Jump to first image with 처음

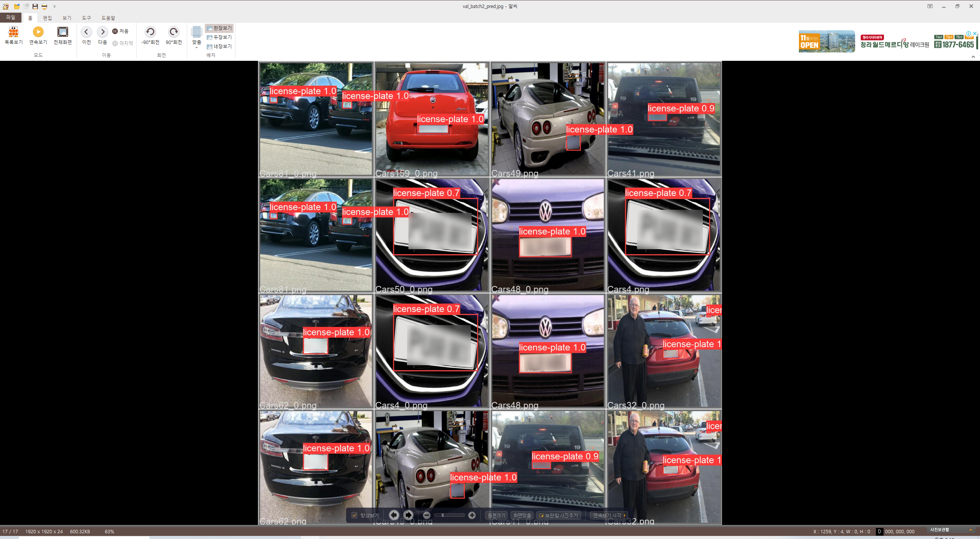(x=121, y=31)
